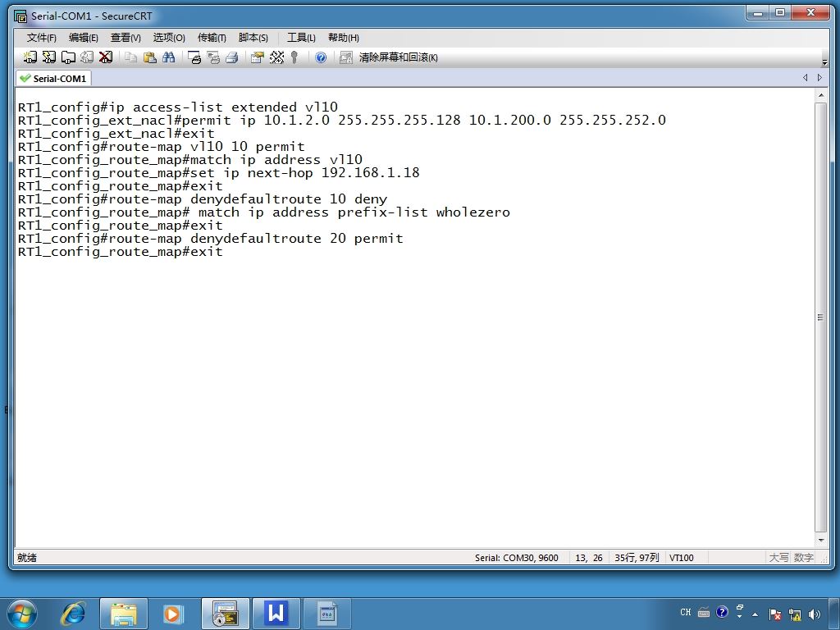Open Windows Explorer folder taskbar icon
The height and width of the screenshot is (630, 840).
(x=124, y=614)
